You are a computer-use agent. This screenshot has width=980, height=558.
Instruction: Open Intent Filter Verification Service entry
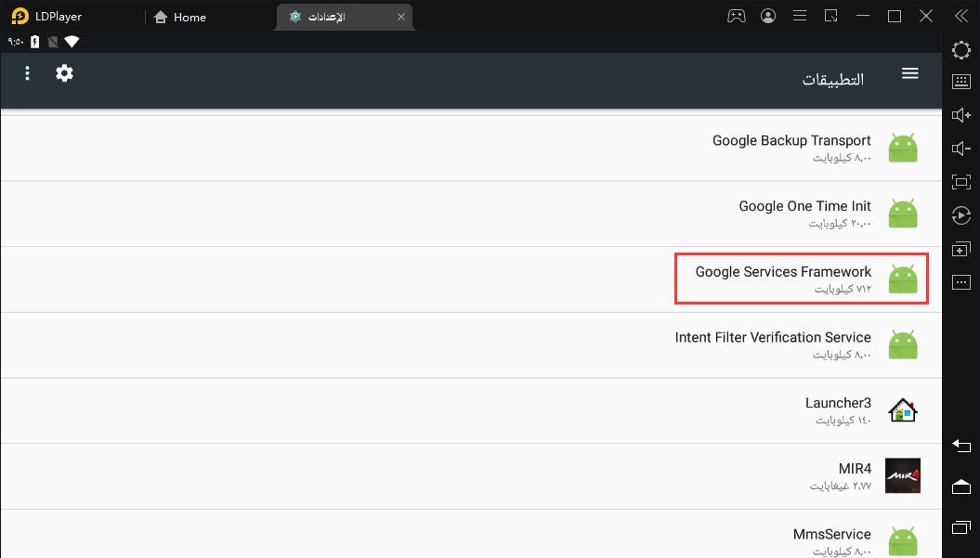click(x=471, y=345)
